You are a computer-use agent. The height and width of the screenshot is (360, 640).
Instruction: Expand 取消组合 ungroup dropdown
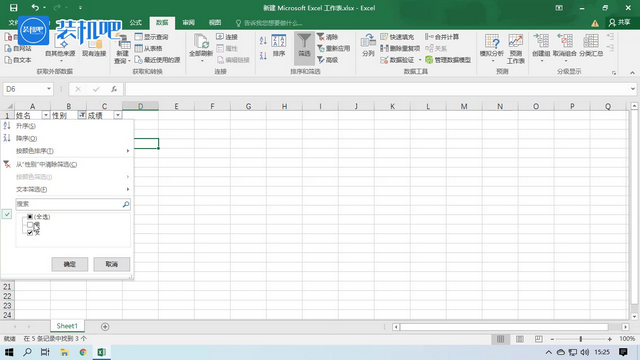[565, 61]
